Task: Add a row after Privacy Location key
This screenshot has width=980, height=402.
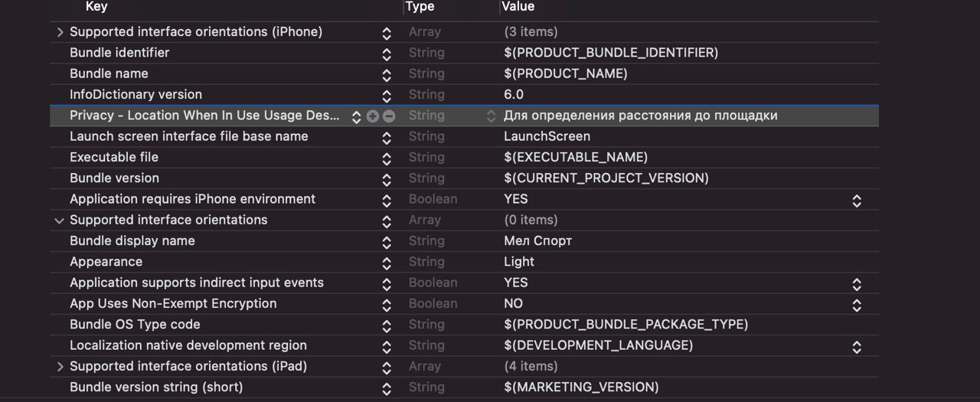Action: click(373, 116)
